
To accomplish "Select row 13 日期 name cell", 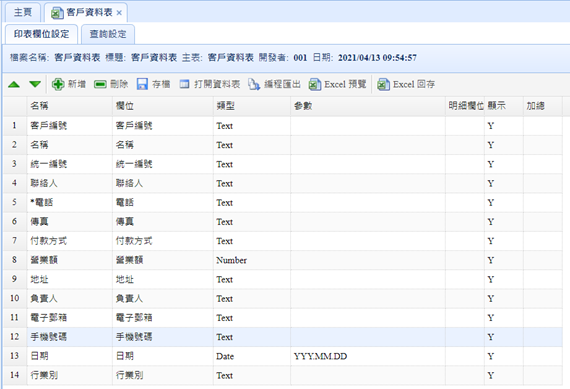I will point(70,356).
